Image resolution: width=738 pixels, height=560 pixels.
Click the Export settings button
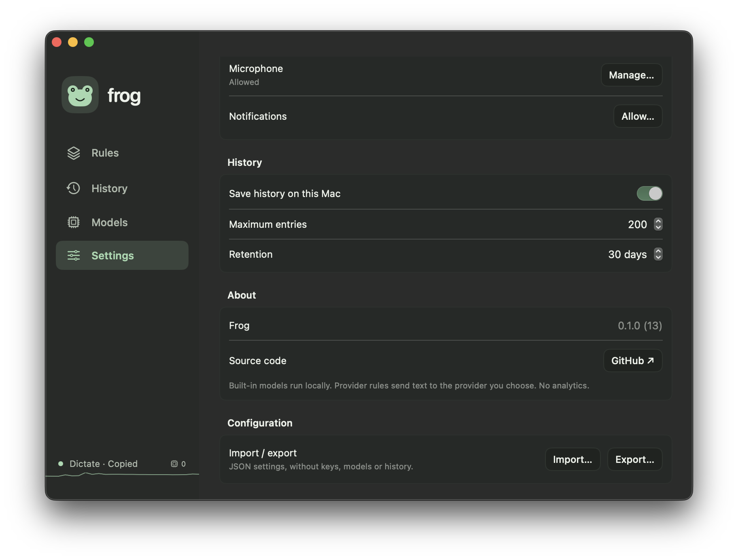point(635,459)
